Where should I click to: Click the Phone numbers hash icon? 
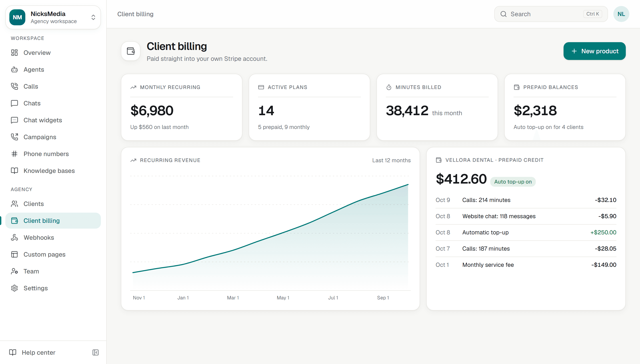point(14,154)
